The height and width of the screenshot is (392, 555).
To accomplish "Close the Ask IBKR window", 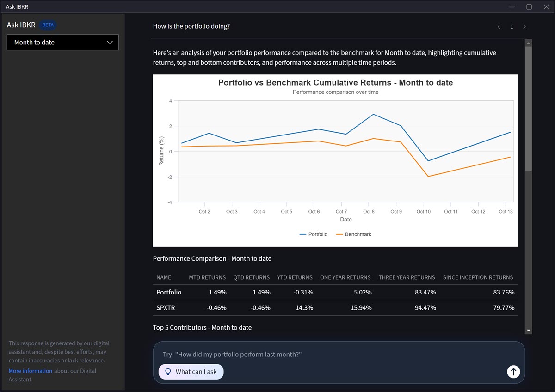I will (546, 7).
